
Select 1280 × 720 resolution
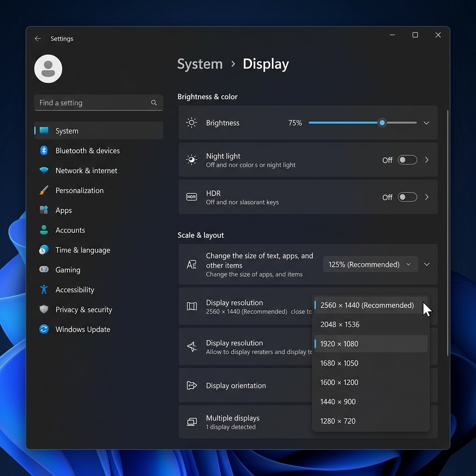click(x=371, y=421)
